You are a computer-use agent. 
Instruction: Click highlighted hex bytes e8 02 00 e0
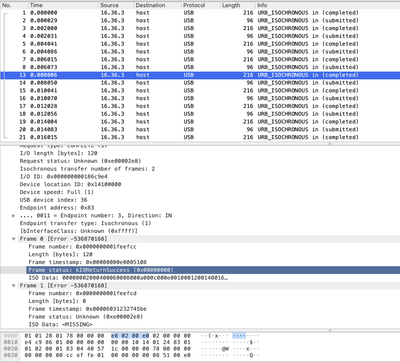click(x=130, y=336)
